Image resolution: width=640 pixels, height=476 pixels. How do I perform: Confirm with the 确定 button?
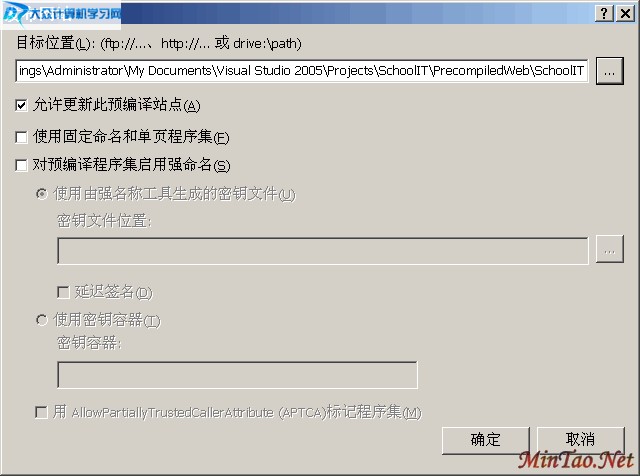pyautogui.click(x=486, y=440)
